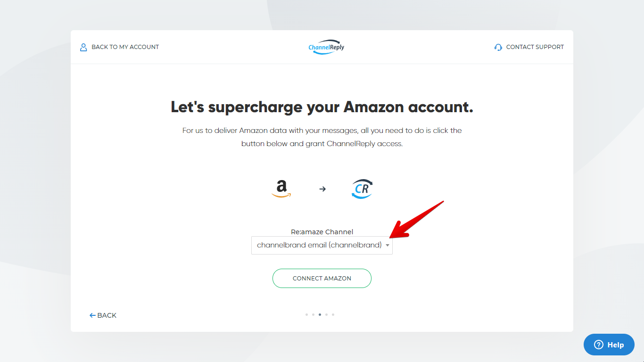Click the CR ChannelReply circular logo
The width and height of the screenshot is (644, 362).
pyautogui.click(x=362, y=189)
